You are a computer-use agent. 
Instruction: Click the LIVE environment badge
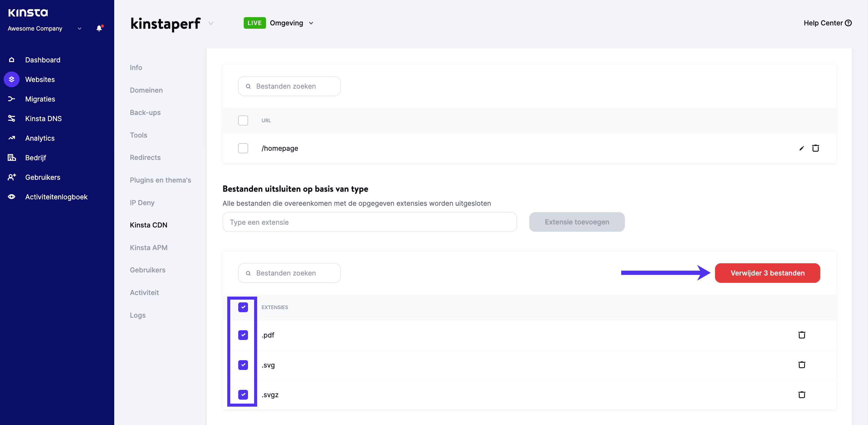[254, 23]
